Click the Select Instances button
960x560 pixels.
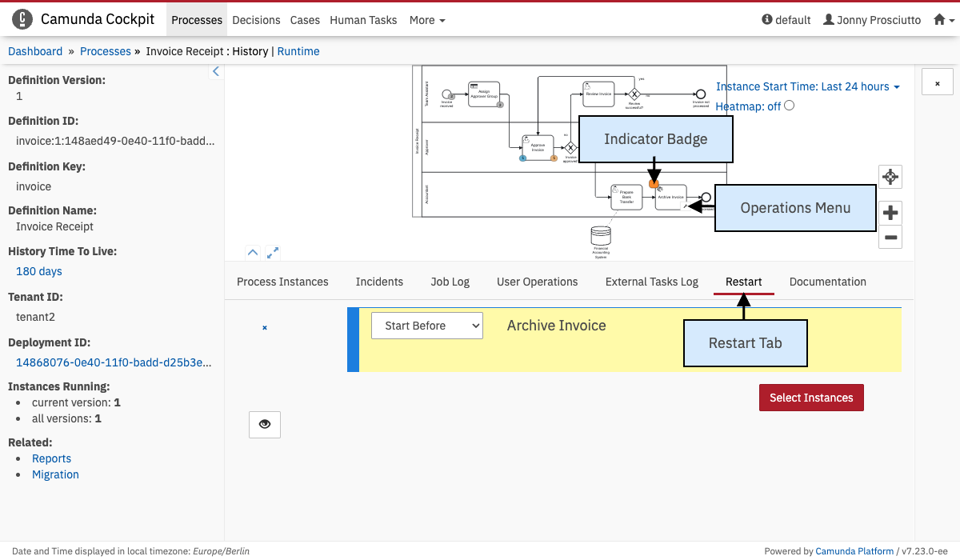click(811, 398)
